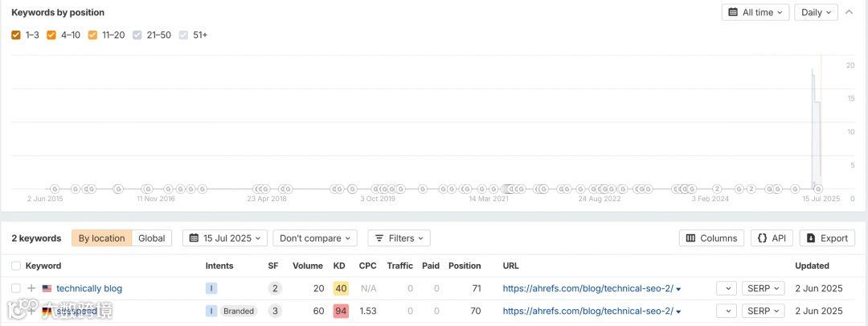Screen dimensions: 868x326
Task: Expand the Don't compare dropdown
Action: pyautogui.click(x=317, y=238)
